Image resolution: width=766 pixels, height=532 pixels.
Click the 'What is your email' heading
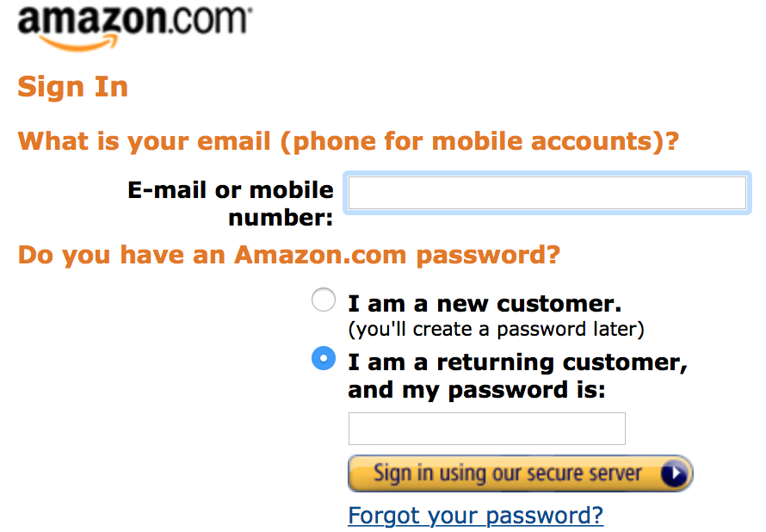coord(145,140)
